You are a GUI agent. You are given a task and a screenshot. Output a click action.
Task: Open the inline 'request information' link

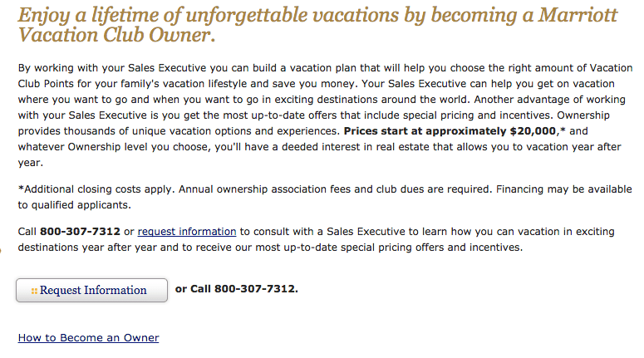pyautogui.click(x=187, y=231)
